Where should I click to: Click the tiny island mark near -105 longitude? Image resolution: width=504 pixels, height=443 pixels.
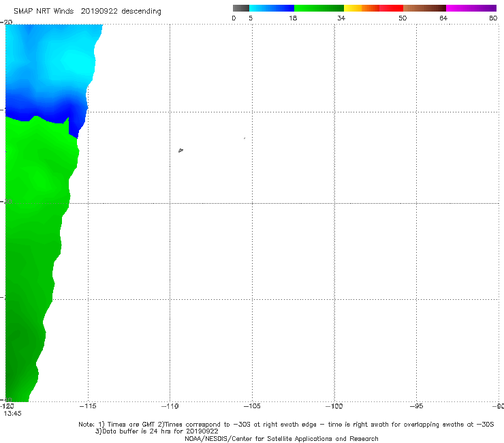click(x=245, y=138)
